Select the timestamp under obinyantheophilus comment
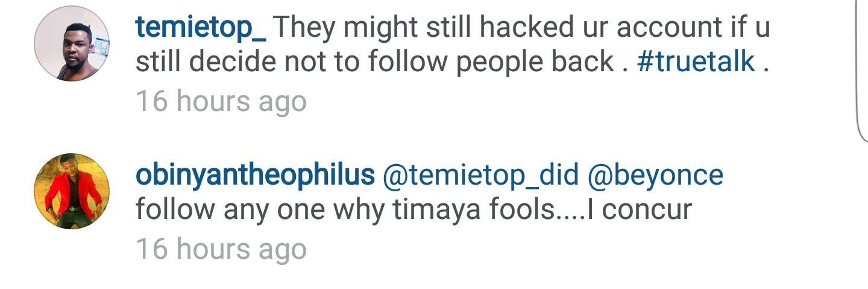 point(221,249)
